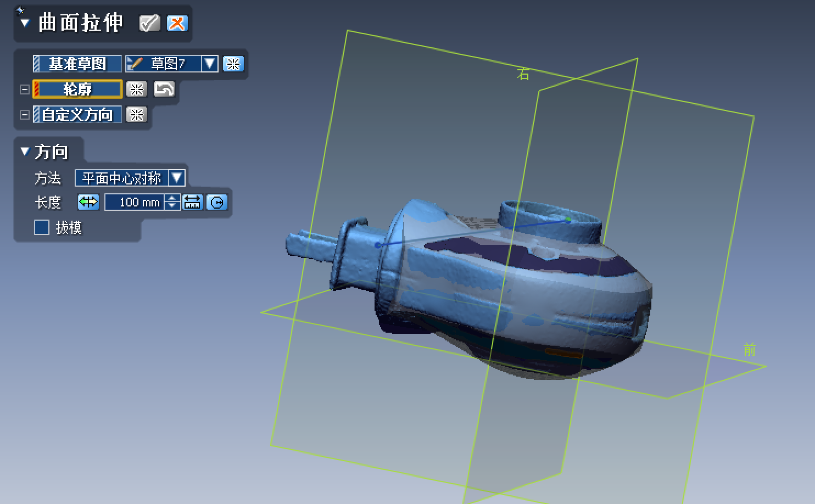Viewport: 815px width, 504px height.
Task: Decrease 长度 value with the down stepper
Action: coord(172,206)
